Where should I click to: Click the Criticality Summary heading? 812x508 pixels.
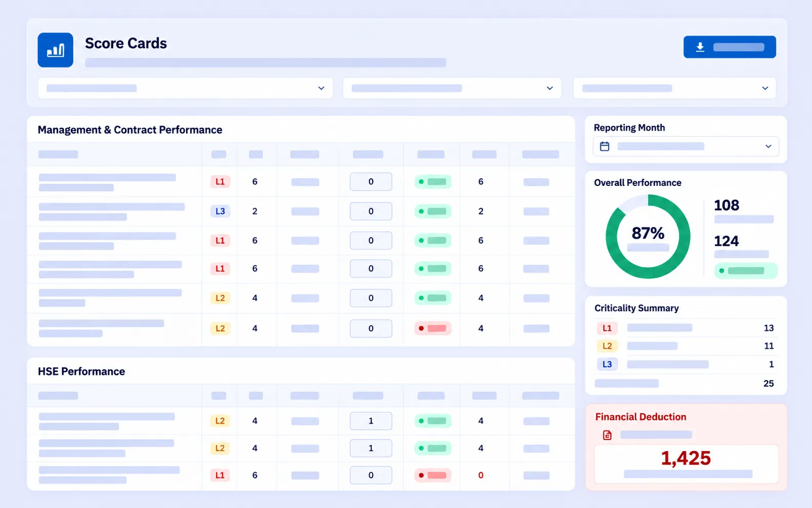point(636,308)
